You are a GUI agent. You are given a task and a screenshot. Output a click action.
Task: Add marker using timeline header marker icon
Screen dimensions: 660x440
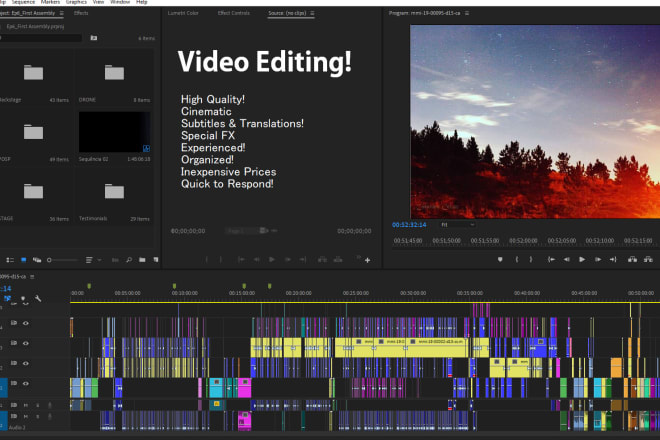(23, 299)
